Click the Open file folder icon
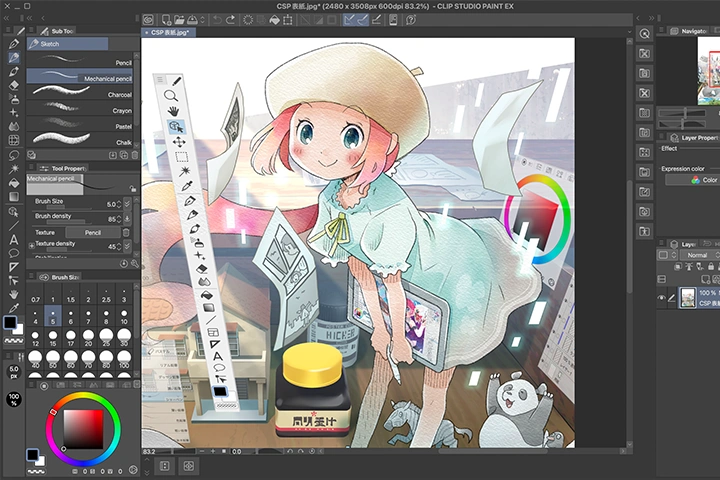Image resolution: width=720 pixels, height=480 pixels. 179,20
